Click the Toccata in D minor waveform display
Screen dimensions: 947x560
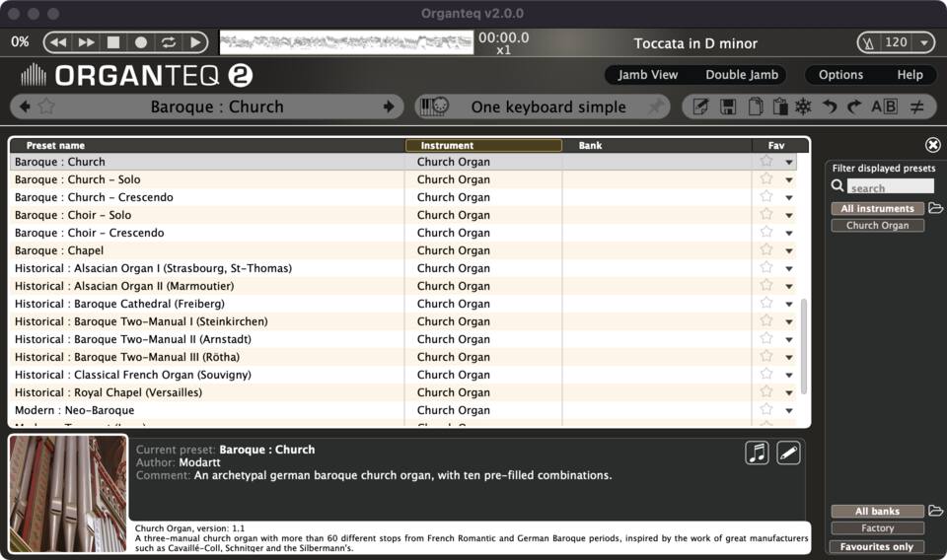click(x=346, y=42)
